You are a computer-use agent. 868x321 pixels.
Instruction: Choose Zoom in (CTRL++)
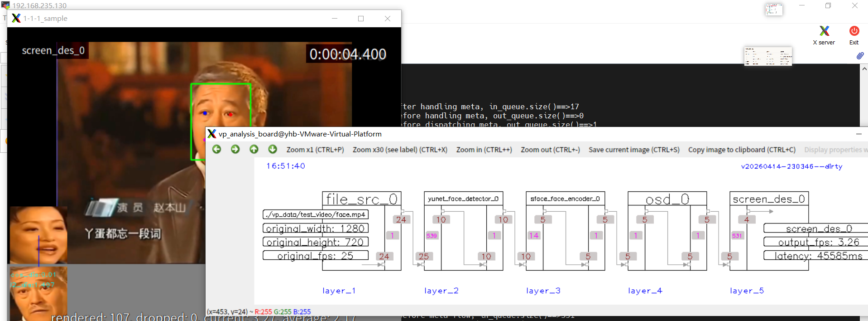(484, 150)
